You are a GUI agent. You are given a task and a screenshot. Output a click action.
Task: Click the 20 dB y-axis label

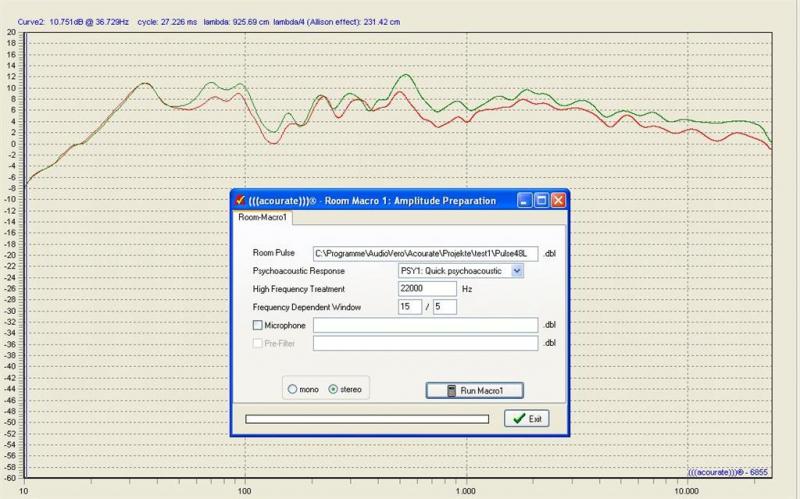[11, 32]
